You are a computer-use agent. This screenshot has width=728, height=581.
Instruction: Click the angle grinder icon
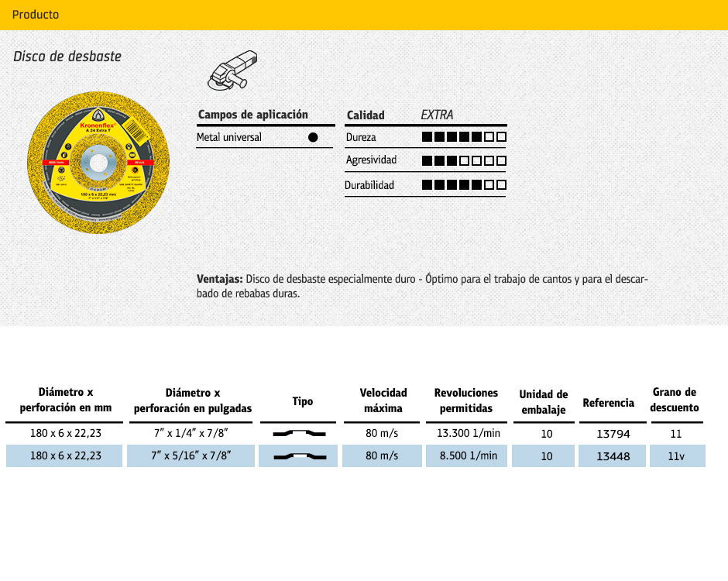pyautogui.click(x=233, y=70)
